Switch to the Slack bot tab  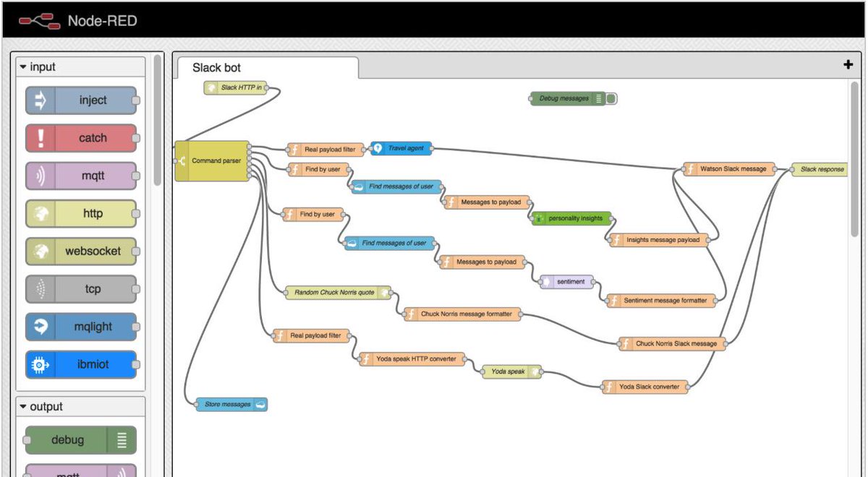pos(268,67)
